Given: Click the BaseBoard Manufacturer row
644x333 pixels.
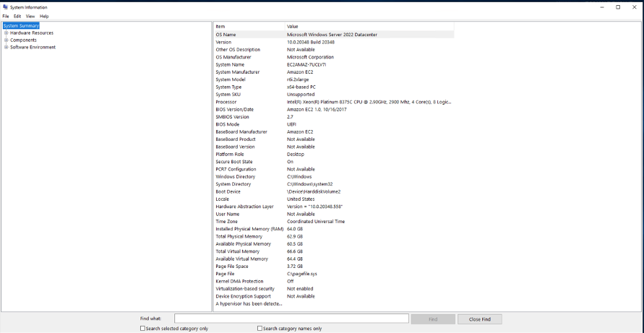Looking at the screenshot, I should [334, 131].
